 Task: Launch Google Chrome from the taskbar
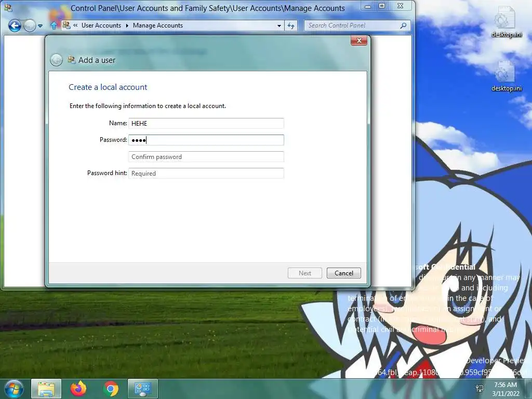pos(111,389)
